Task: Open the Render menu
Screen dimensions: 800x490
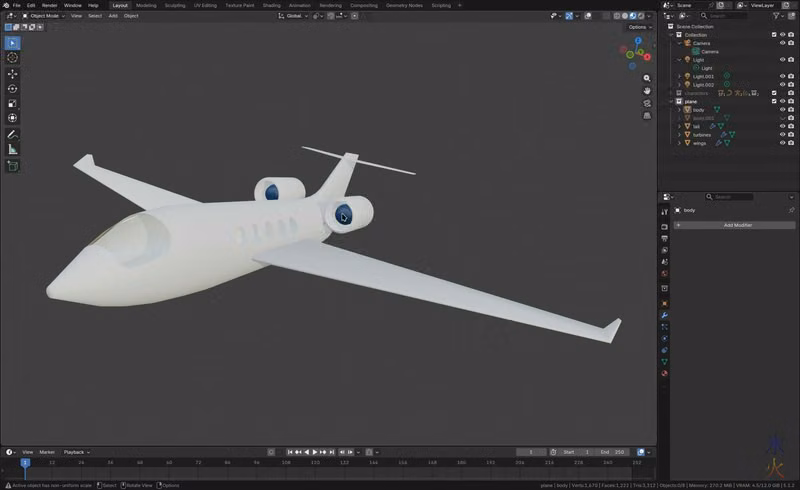Action: pyautogui.click(x=49, y=5)
